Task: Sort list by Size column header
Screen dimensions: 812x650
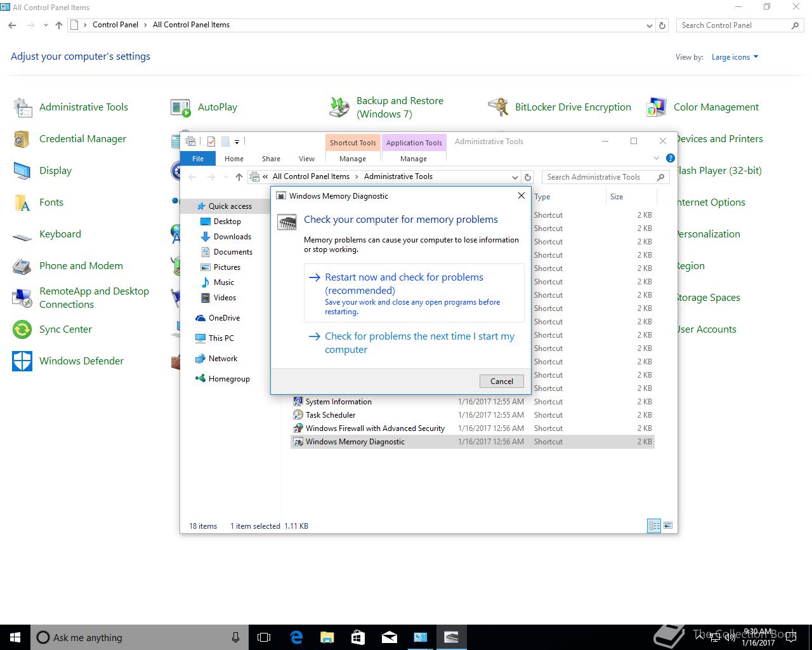Action: click(631, 197)
